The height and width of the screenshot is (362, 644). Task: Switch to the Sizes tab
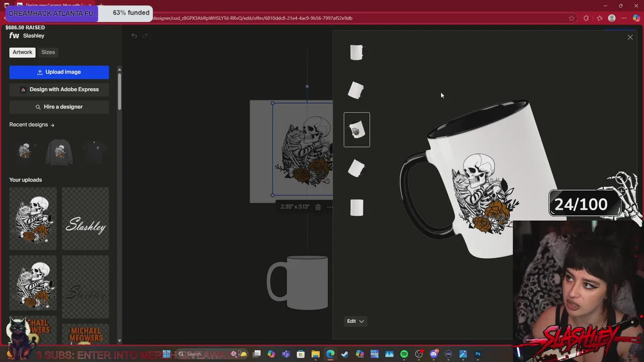(x=48, y=52)
